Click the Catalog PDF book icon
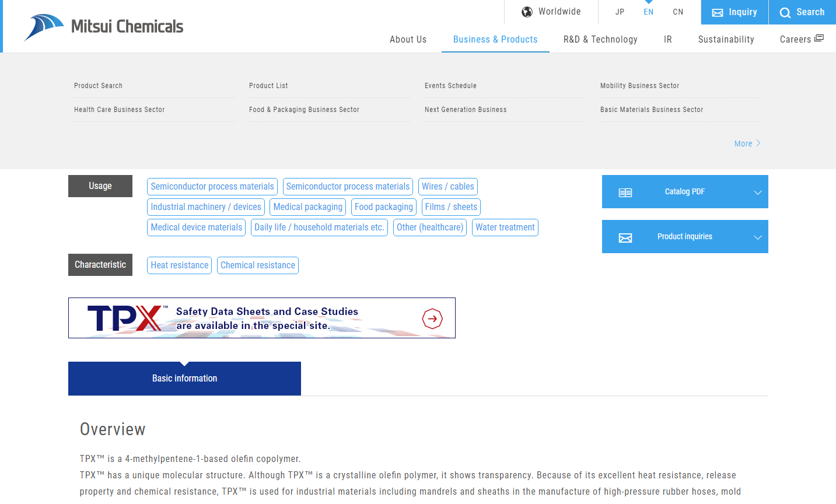The height and width of the screenshot is (504, 836). click(x=625, y=192)
